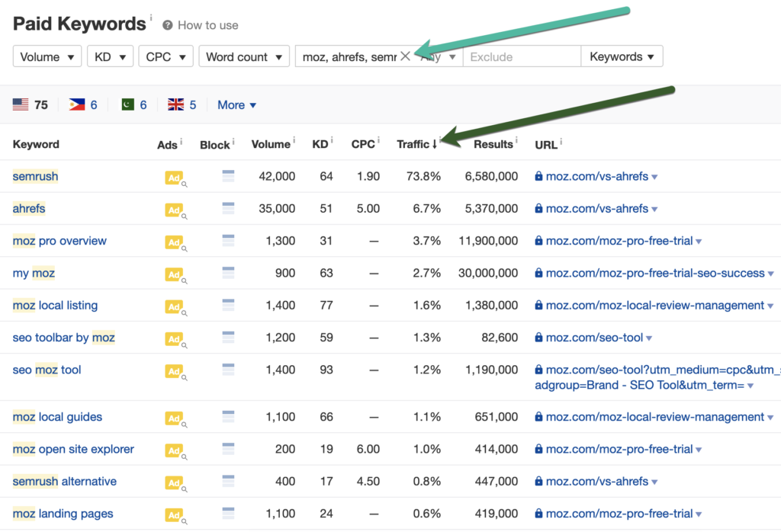The image size is (781, 532).
Task: Open the "semrush" keyword link
Action: (x=35, y=177)
